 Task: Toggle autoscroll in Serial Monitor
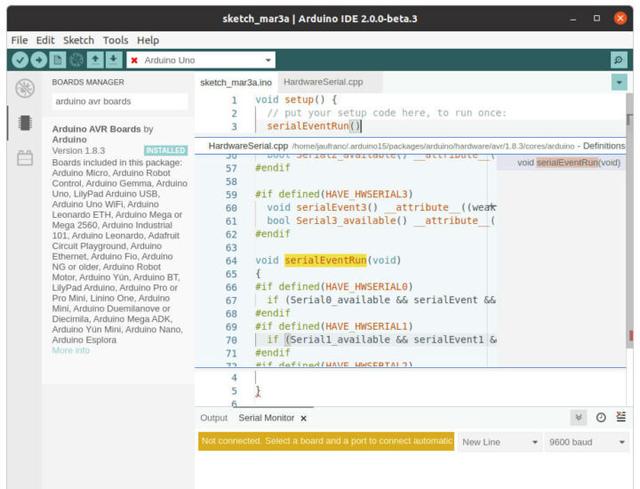point(578,417)
